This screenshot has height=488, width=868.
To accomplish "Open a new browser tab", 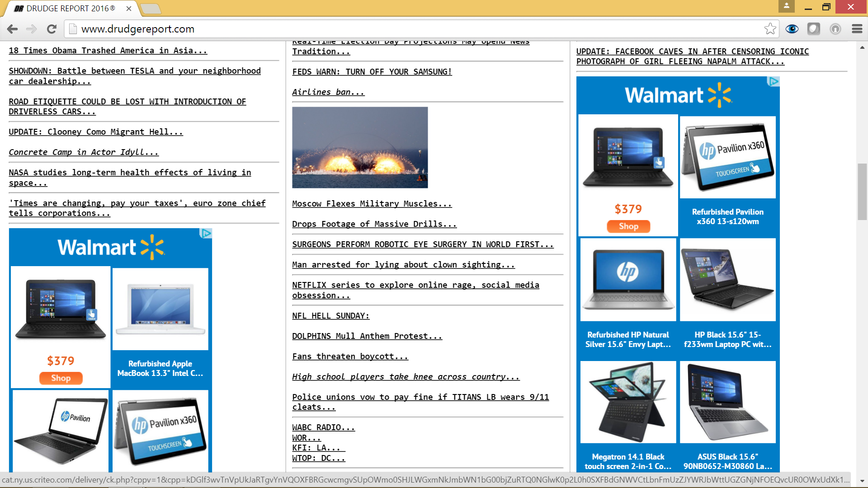I will (151, 9).
